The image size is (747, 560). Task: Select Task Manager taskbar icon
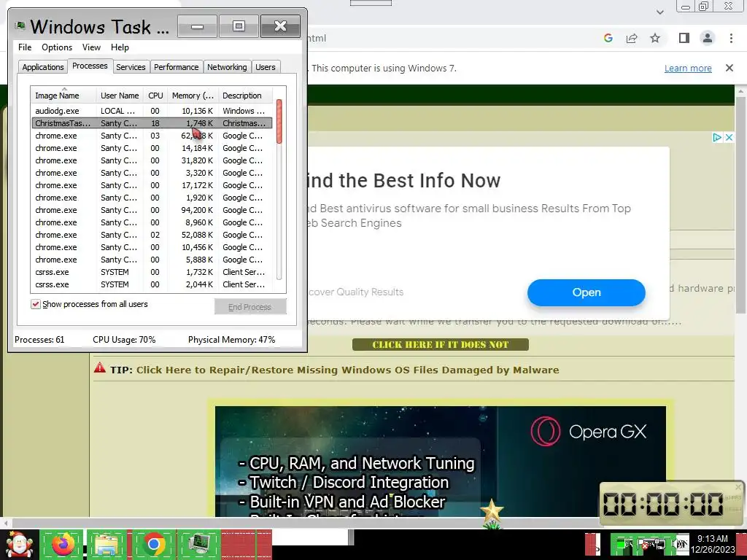tap(198, 544)
